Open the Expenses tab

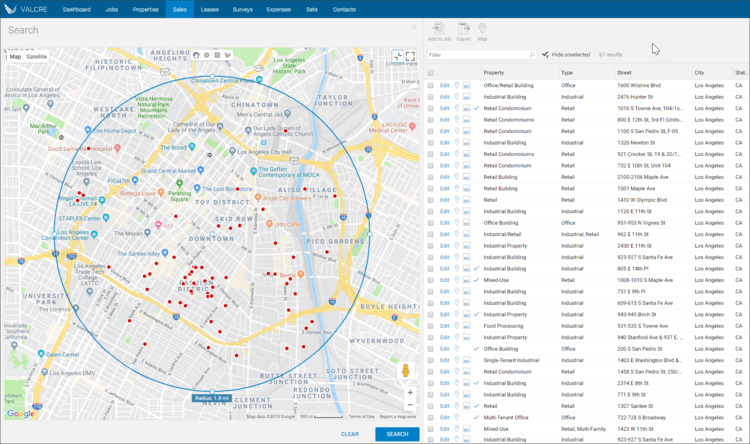pyautogui.click(x=278, y=9)
